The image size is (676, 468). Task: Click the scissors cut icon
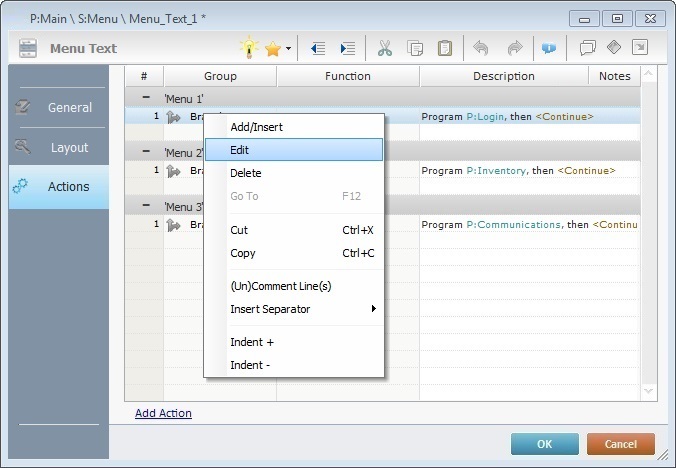[x=384, y=48]
